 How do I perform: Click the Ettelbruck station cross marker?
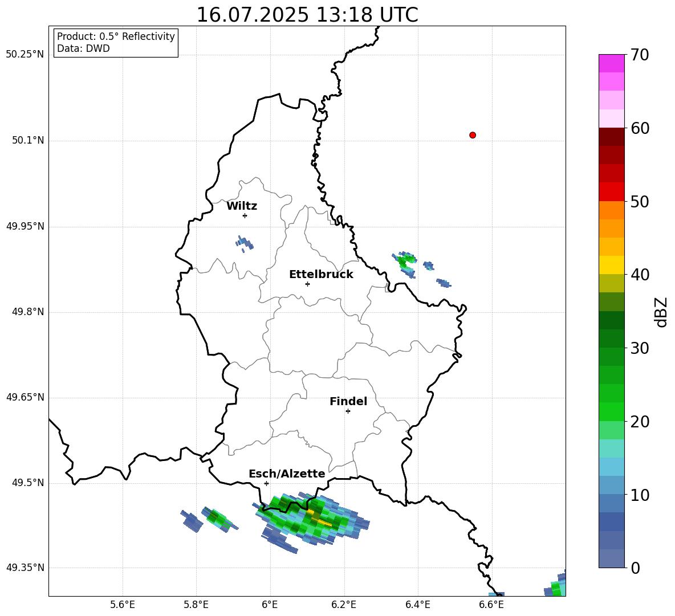307,284
